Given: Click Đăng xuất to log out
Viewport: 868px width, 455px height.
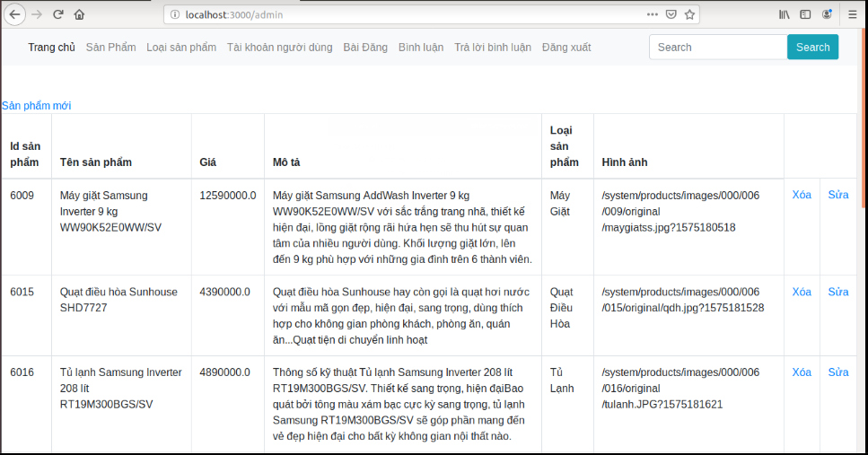Looking at the screenshot, I should point(566,47).
